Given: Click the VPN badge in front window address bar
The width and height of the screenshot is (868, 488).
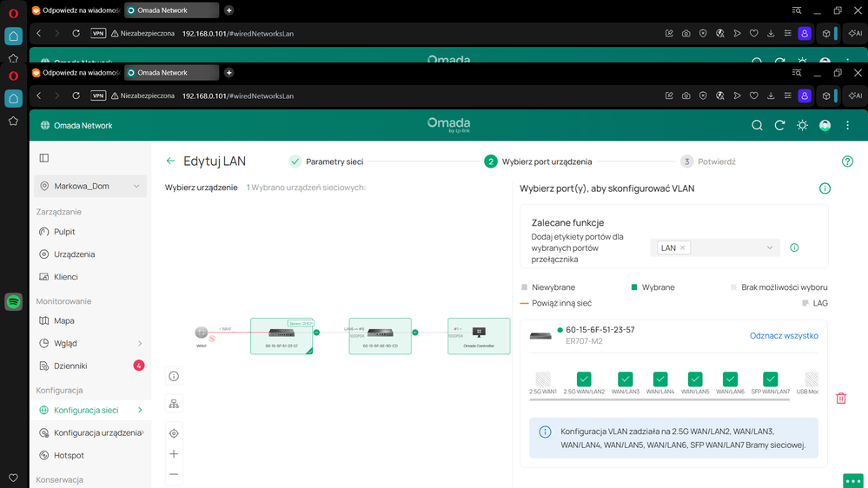Looking at the screenshot, I should coord(98,96).
